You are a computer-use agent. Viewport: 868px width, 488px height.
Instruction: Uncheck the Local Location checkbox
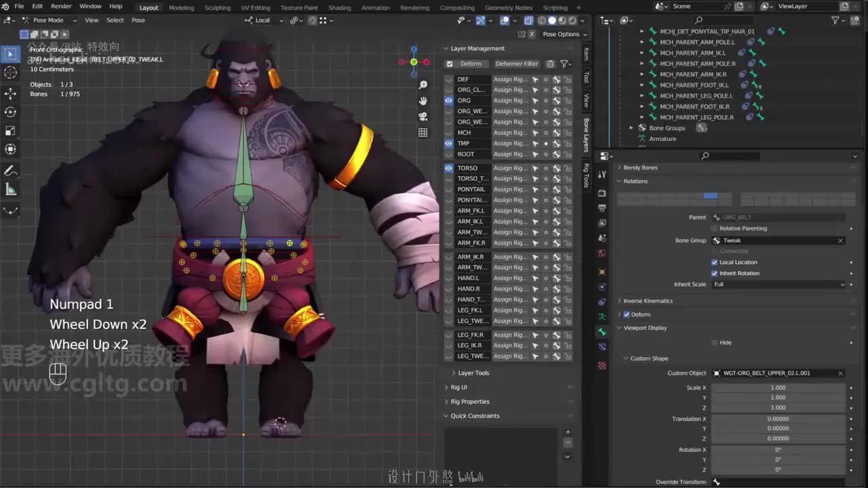pyautogui.click(x=714, y=262)
